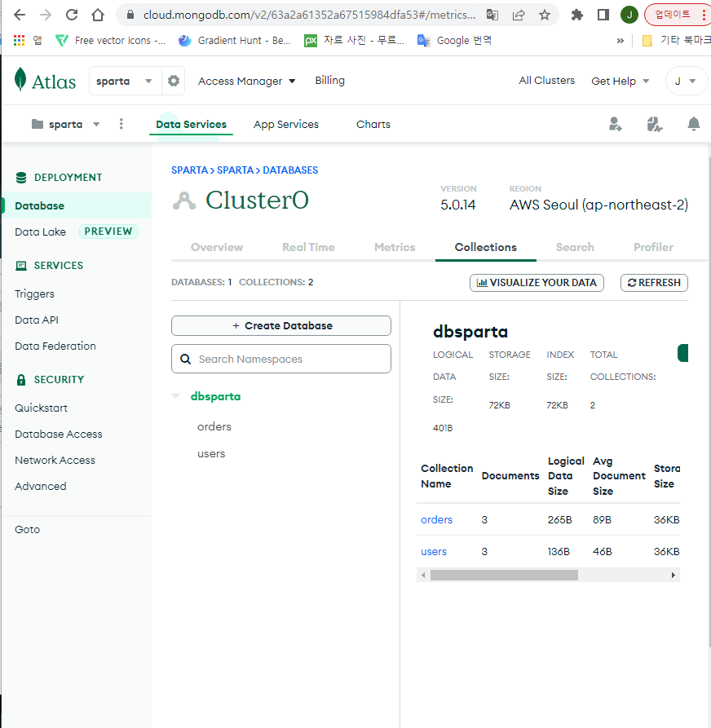Click VISUALIZE YOUR DATA button

point(537,283)
